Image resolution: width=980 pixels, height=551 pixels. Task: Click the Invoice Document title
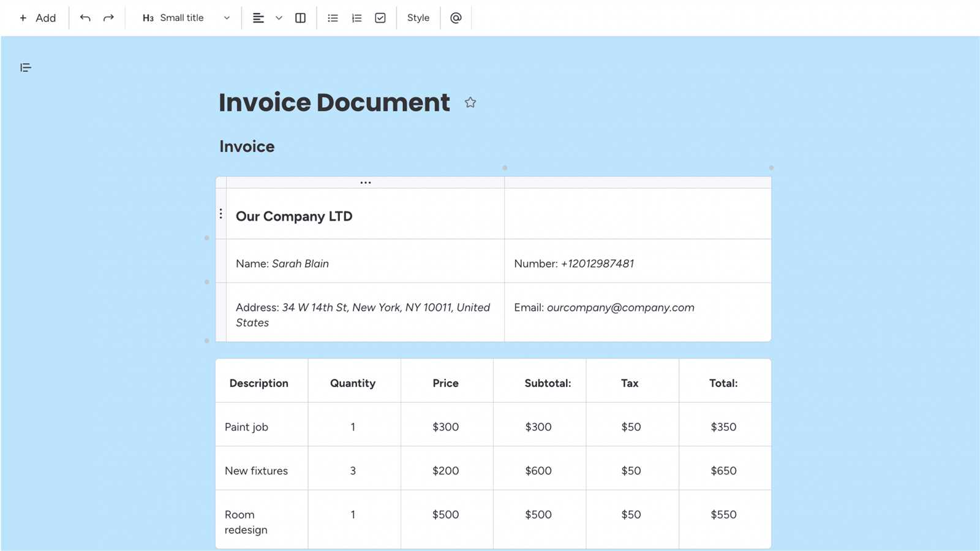tap(334, 102)
